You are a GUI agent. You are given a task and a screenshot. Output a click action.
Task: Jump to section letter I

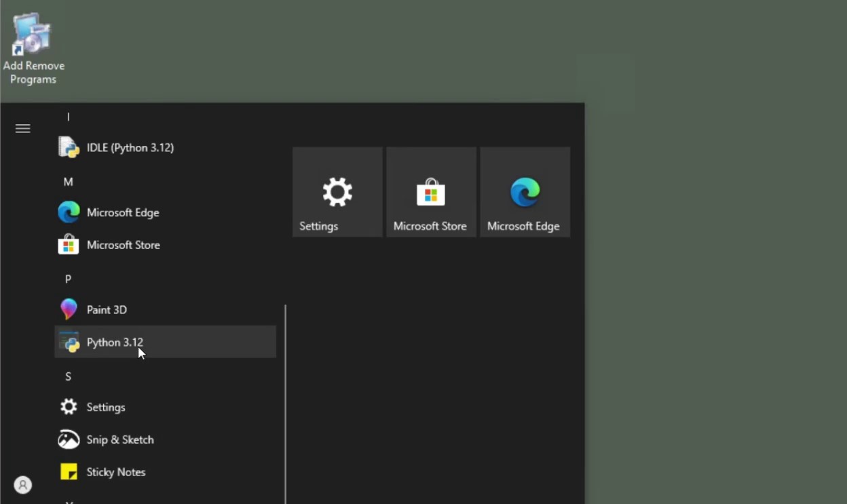68,117
